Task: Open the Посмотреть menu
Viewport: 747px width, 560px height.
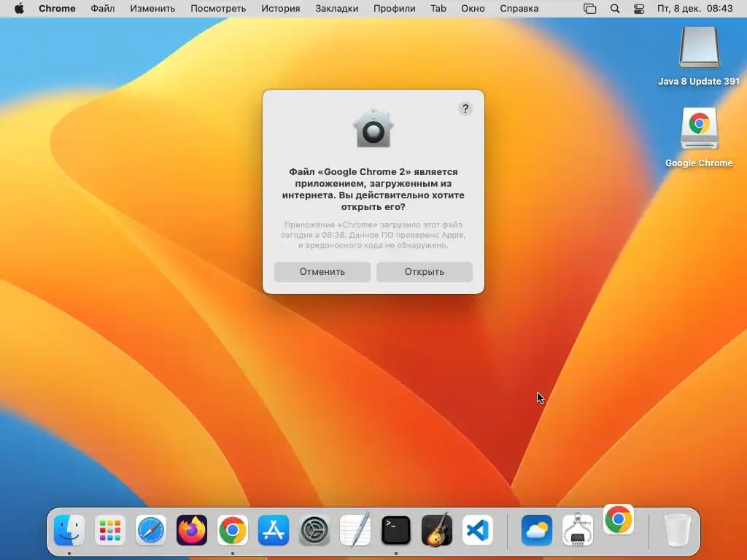Action: [218, 9]
